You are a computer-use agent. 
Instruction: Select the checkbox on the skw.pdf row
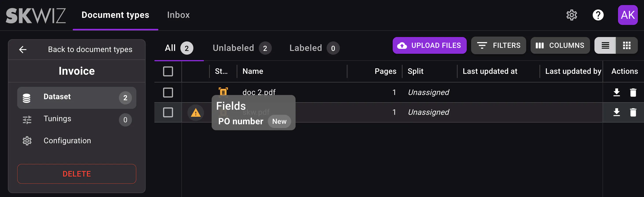pos(168,113)
